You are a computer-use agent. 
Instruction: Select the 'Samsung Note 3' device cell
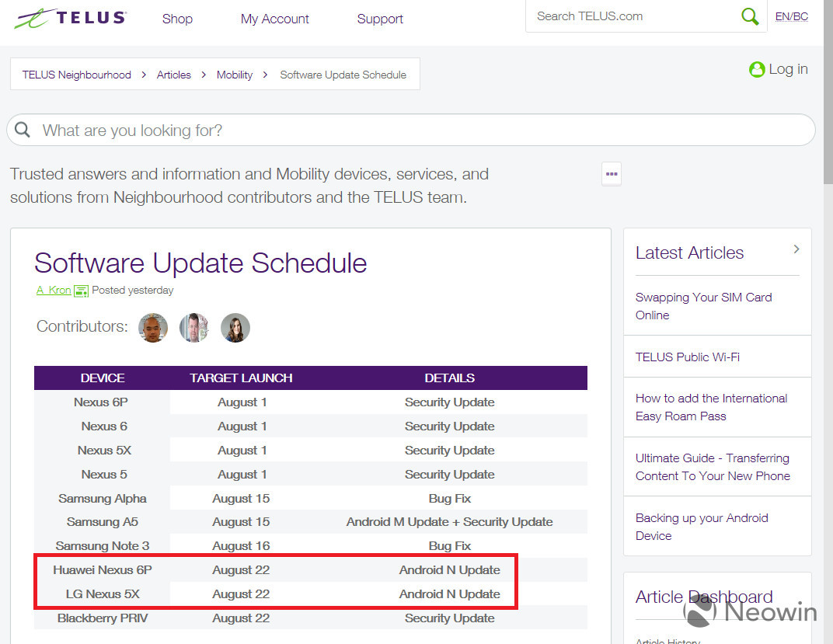click(103, 546)
